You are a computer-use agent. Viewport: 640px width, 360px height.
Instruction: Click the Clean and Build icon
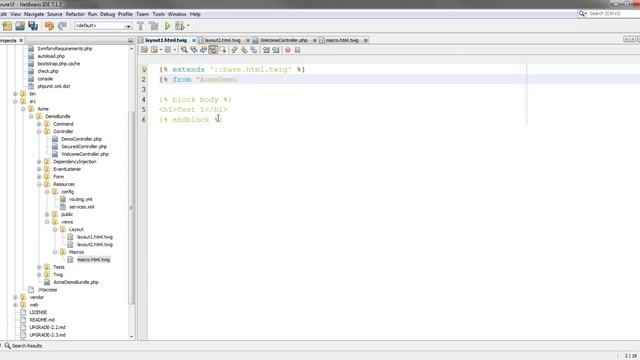click(x=154, y=26)
